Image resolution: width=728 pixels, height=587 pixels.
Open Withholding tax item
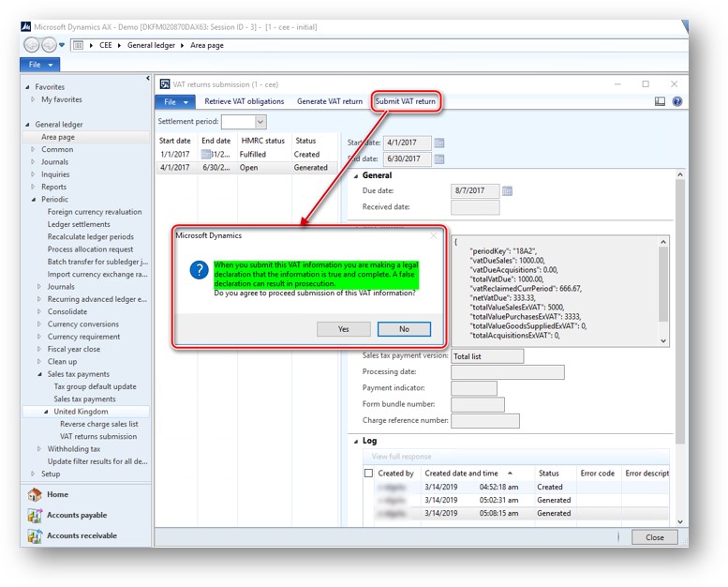[x=74, y=449]
